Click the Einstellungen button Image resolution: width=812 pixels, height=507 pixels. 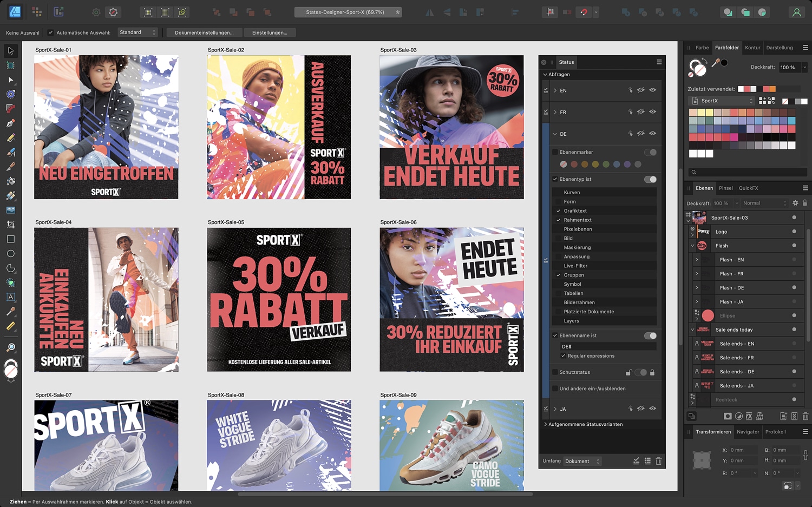click(x=270, y=32)
